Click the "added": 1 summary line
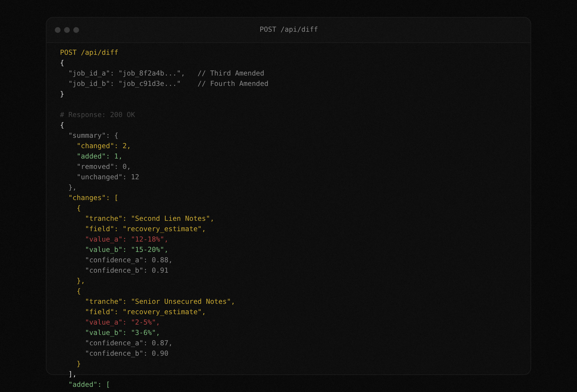577x392 pixels. point(100,157)
